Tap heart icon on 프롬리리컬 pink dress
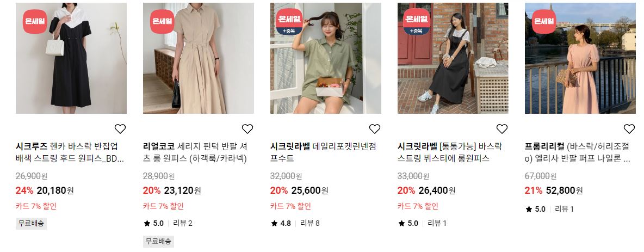This screenshot has height=252, width=644. coord(629,128)
